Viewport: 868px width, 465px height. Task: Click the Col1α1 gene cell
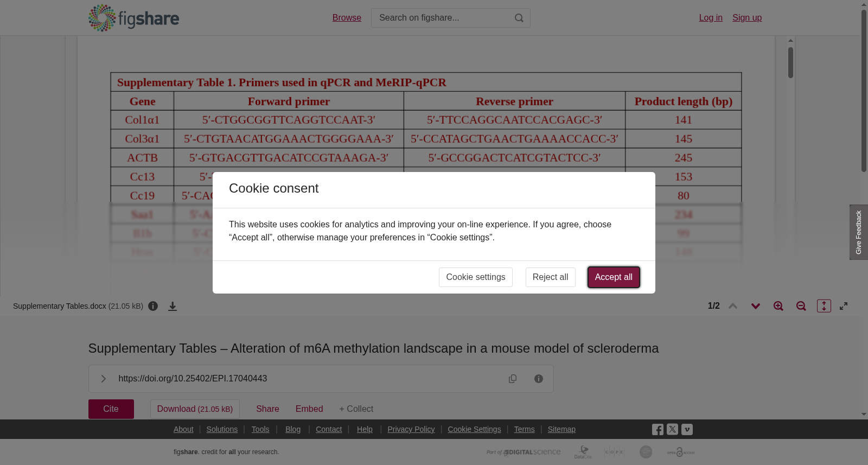(x=142, y=120)
